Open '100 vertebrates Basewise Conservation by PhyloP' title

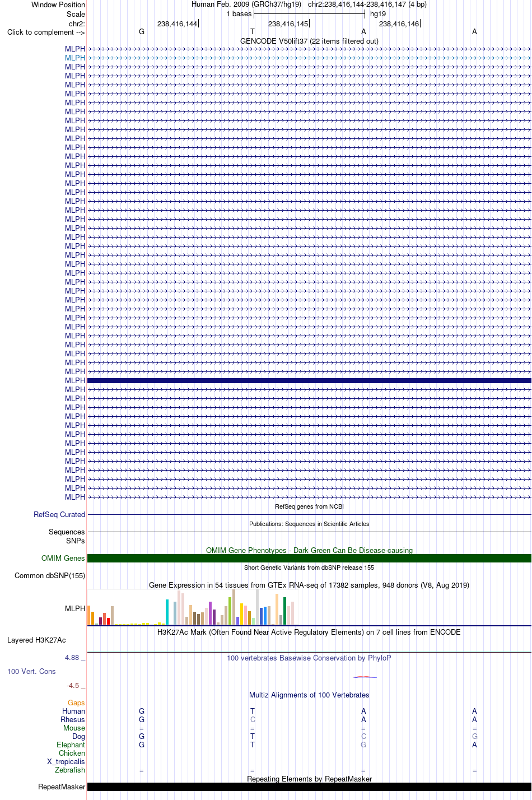(x=309, y=658)
